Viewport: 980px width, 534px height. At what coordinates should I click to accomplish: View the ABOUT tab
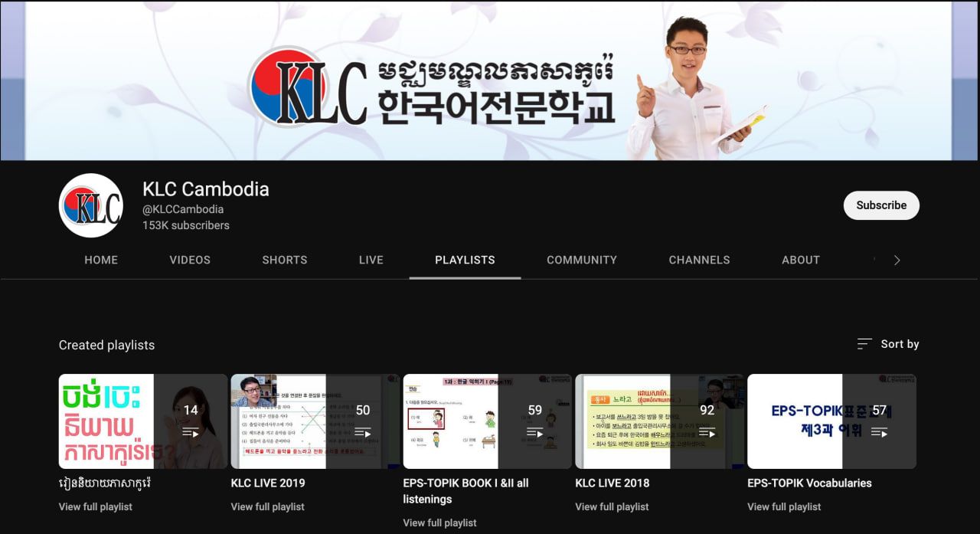point(801,260)
